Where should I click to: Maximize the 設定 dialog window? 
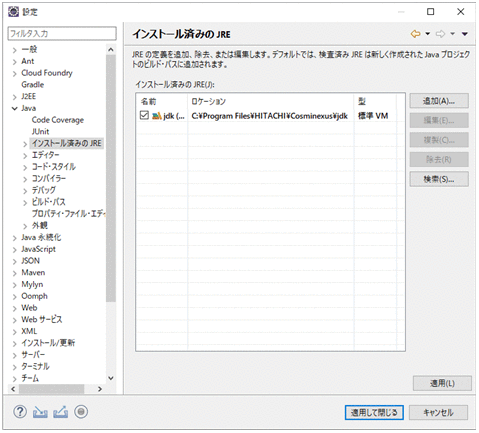[x=431, y=12]
